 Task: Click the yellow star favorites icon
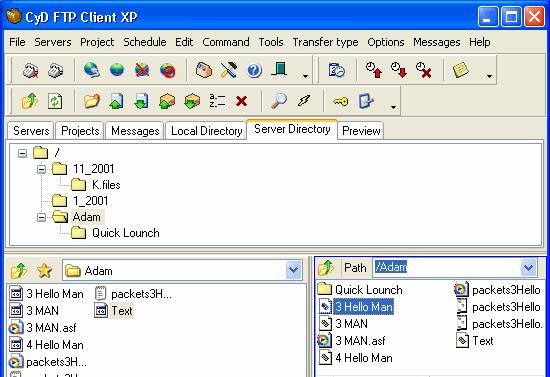pyautogui.click(x=45, y=270)
